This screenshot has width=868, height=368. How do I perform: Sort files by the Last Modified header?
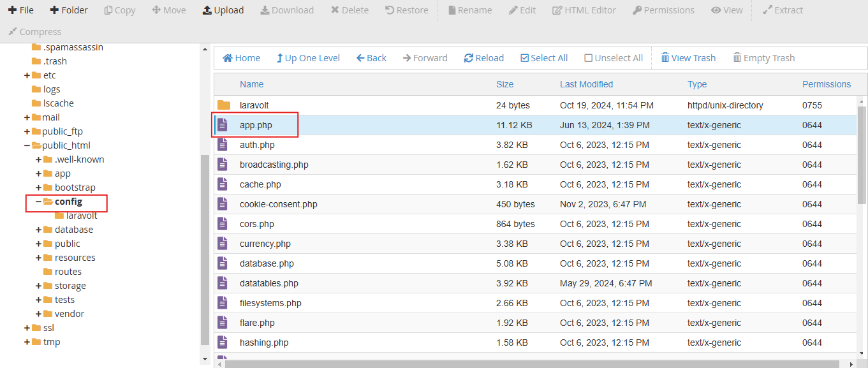[586, 84]
